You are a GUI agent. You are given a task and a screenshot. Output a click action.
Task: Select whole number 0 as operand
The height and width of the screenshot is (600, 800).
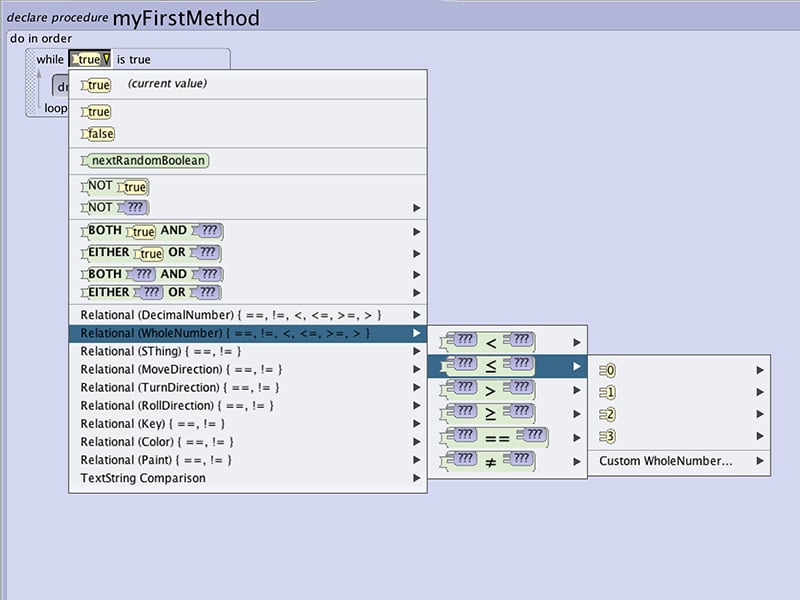610,371
